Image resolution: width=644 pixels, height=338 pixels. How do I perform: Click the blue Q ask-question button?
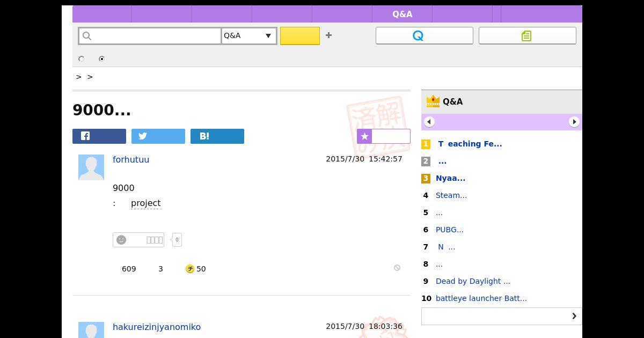(425, 35)
